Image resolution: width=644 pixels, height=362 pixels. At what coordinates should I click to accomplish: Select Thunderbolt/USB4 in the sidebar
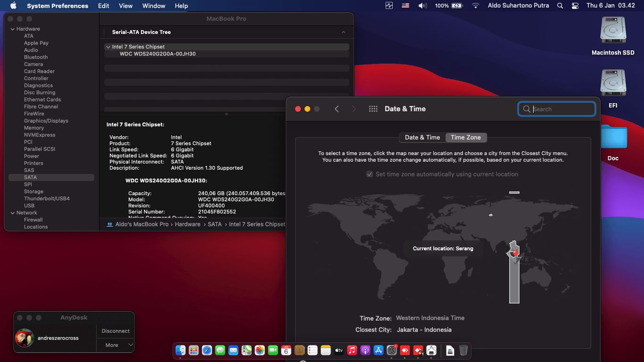click(47, 198)
